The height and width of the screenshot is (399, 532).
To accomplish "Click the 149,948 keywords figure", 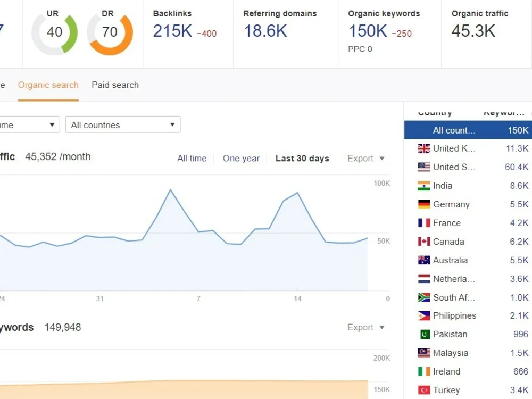I will tap(63, 327).
